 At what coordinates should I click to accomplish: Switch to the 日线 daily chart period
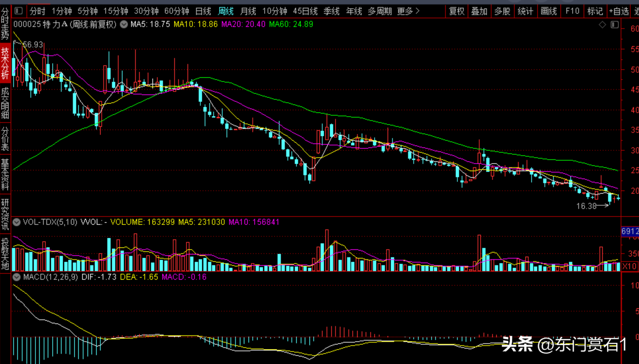203,11
